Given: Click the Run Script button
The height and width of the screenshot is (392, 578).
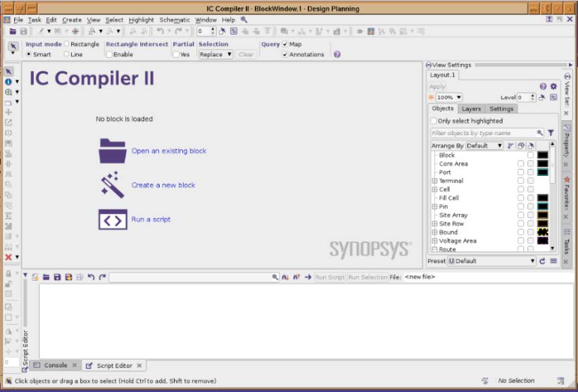Looking at the screenshot, I should (x=329, y=277).
